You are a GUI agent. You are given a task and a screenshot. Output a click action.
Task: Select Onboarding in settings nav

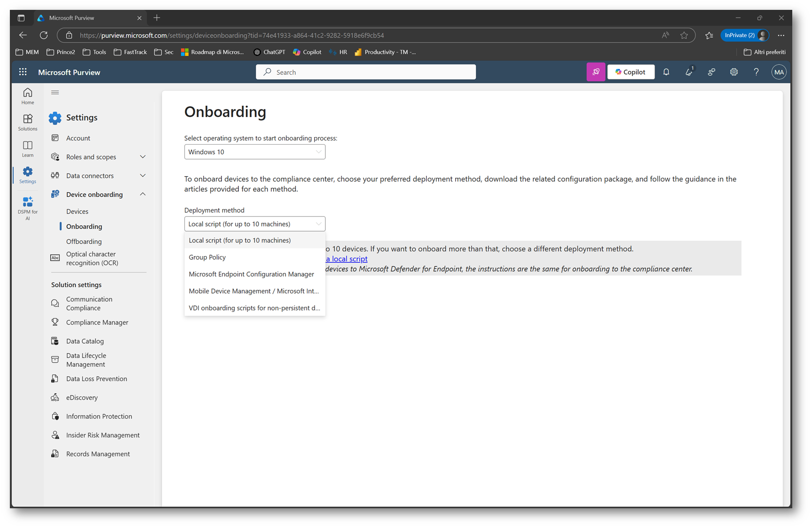click(84, 226)
